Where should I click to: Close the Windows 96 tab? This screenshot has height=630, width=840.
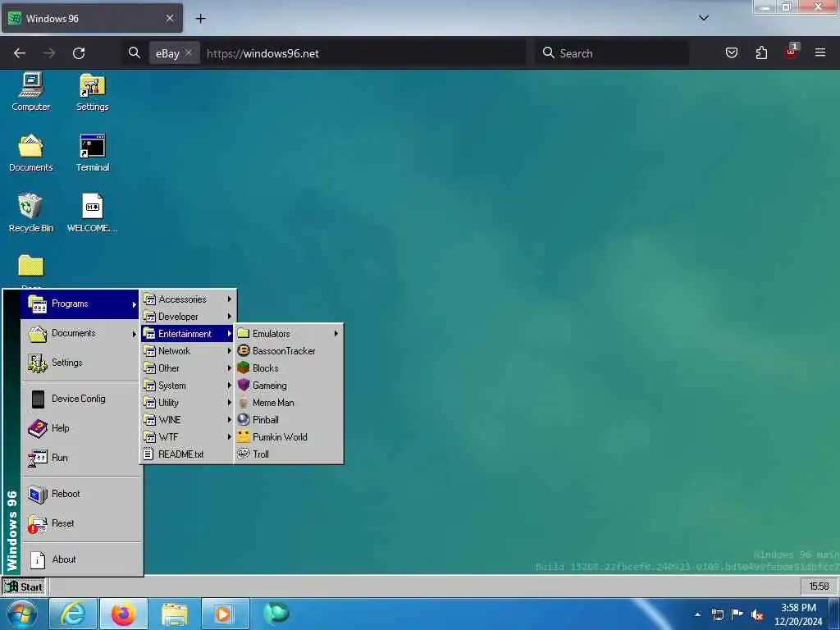click(169, 18)
